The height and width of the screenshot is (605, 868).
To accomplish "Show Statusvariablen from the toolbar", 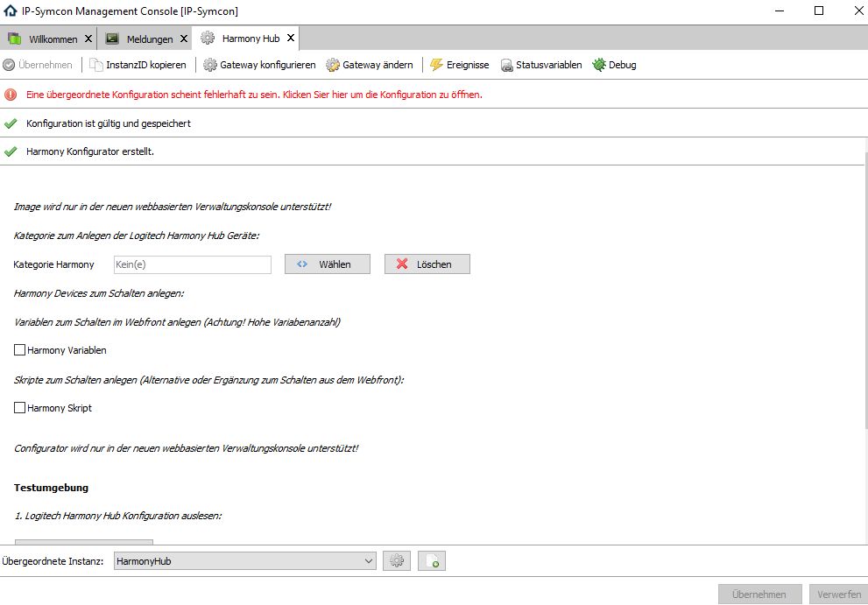I will pos(507,65).
